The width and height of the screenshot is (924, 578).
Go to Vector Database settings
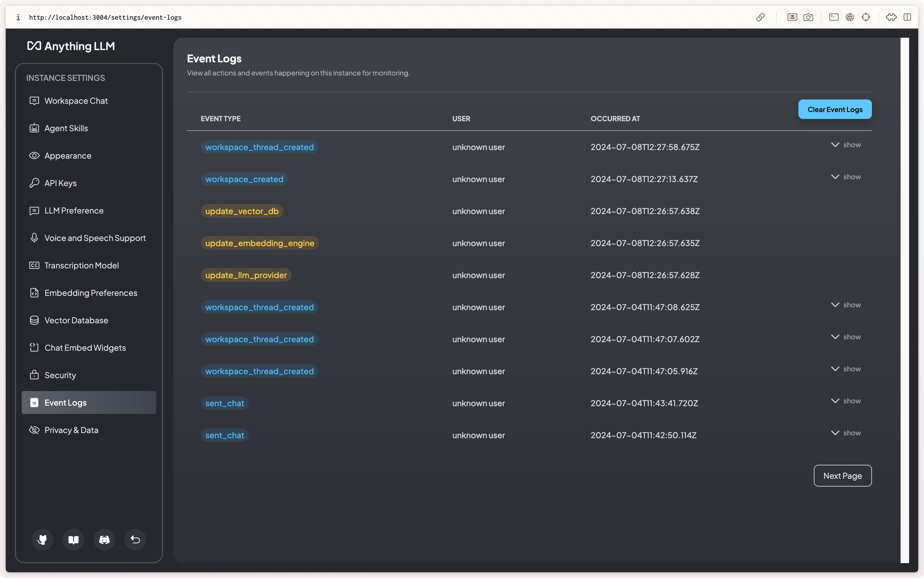click(76, 320)
